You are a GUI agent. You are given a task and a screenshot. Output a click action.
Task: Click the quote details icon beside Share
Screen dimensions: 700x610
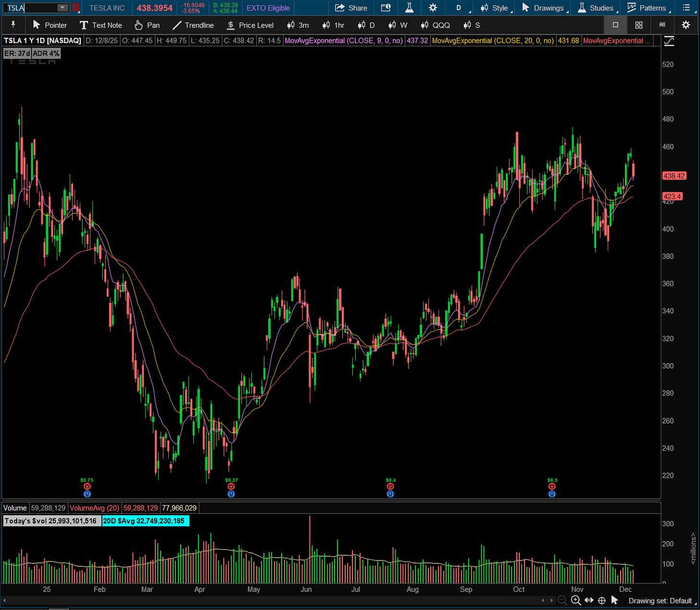(386, 8)
